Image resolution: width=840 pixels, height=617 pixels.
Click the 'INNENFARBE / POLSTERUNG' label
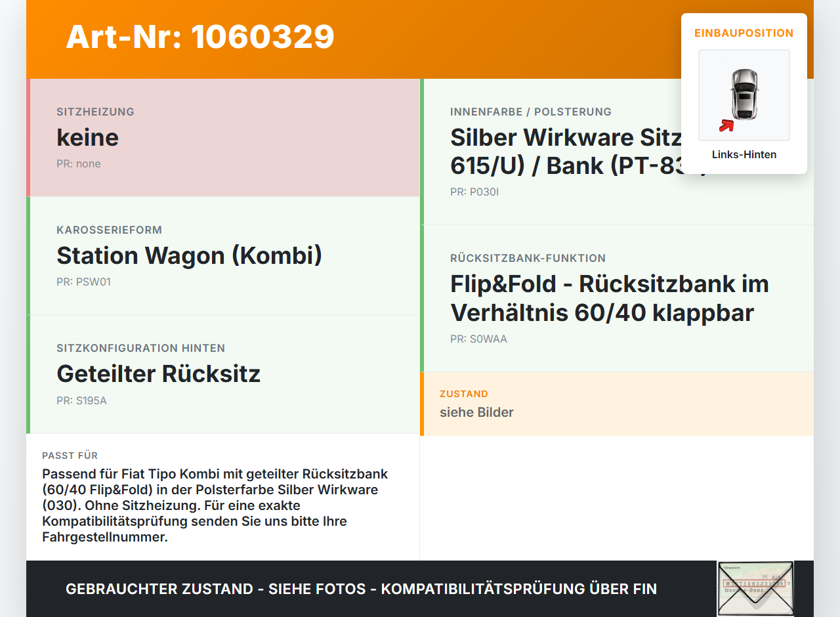coord(531,112)
